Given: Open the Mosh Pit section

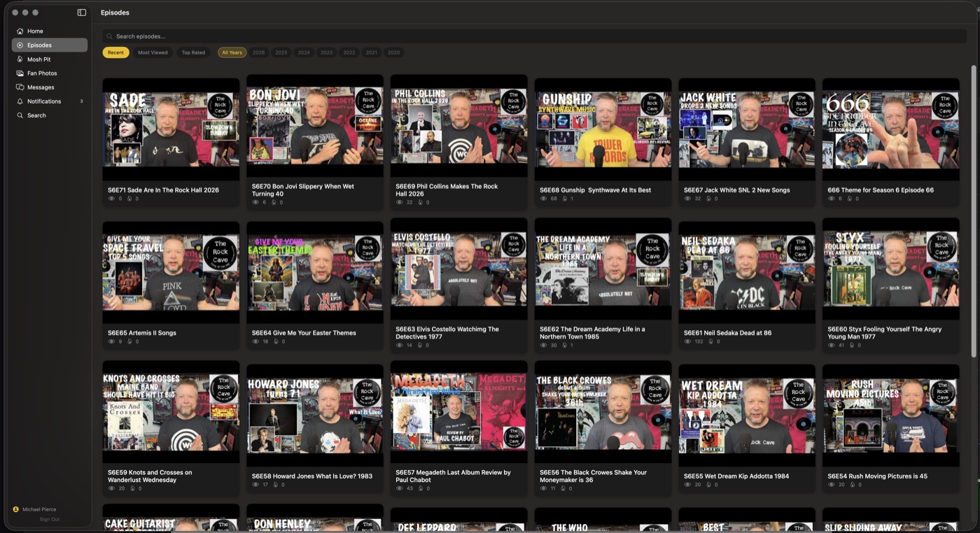Looking at the screenshot, I should 38,59.
